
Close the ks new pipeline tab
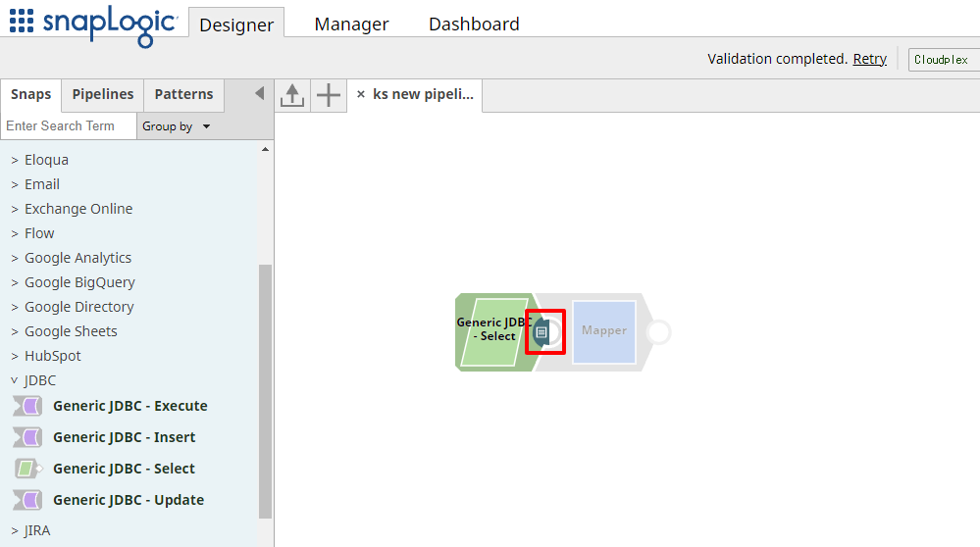pyautogui.click(x=361, y=94)
